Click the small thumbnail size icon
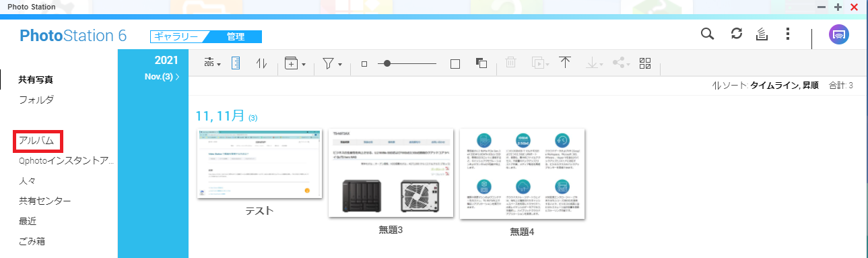 [x=364, y=64]
